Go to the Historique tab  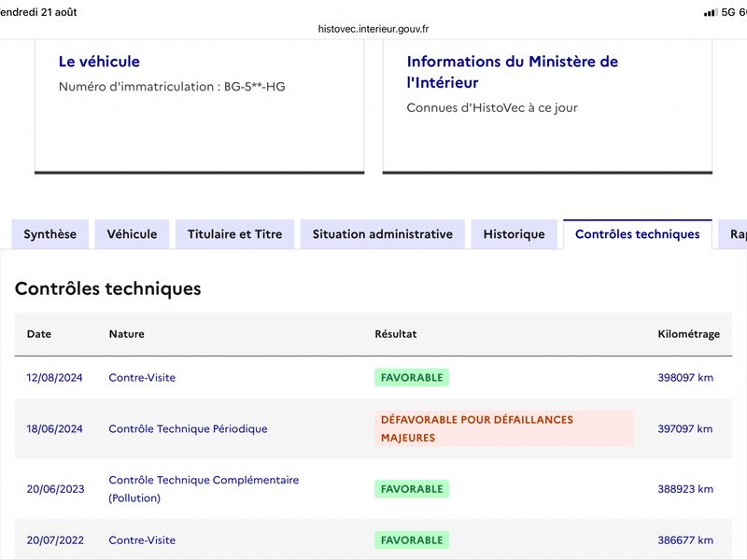pyautogui.click(x=514, y=234)
